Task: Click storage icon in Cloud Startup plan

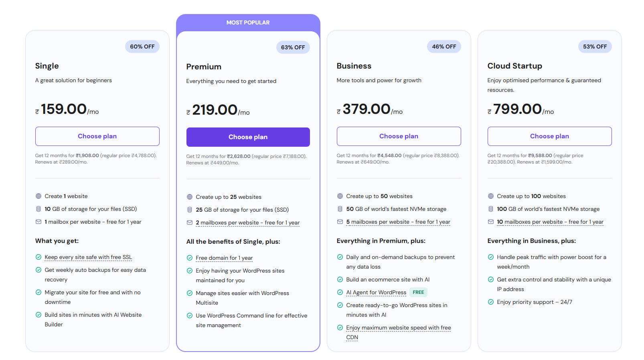Action: point(491,209)
